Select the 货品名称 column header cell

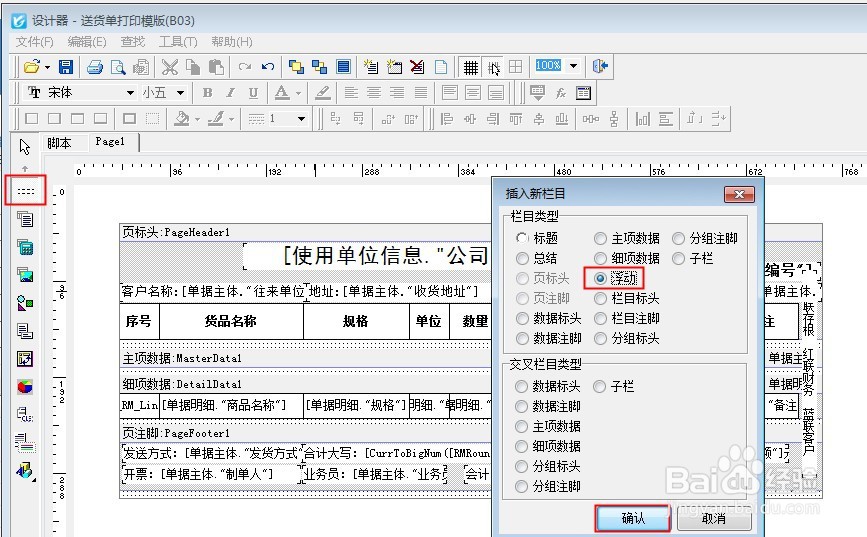tap(231, 321)
